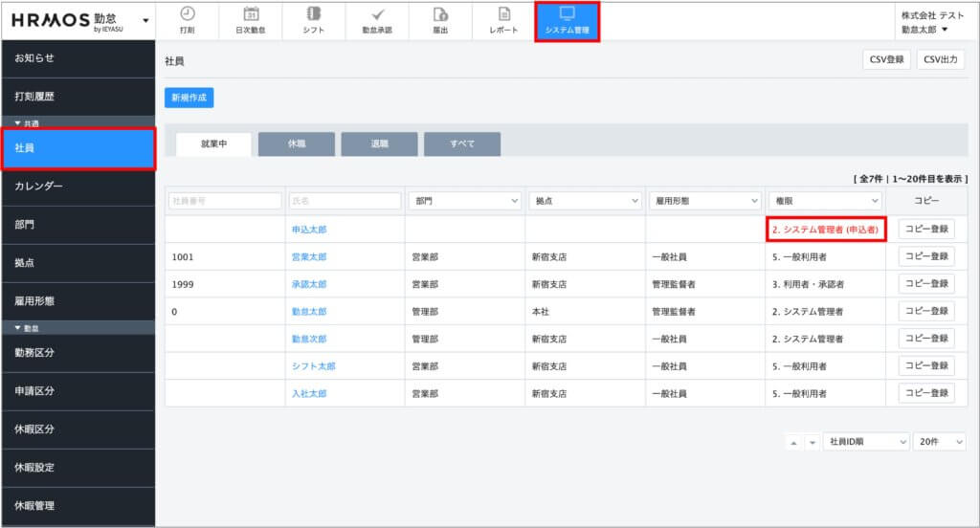Select the システム管理 monitor icon
The height and width of the screenshot is (528, 980).
click(x=567, y=14)
